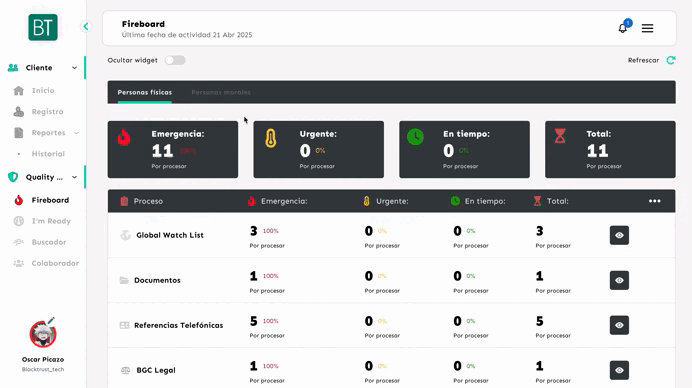This screenshot has width=692, height=388.
Task: Click the Total summary card
Action: pyautogui.click(x=610, y=150)
